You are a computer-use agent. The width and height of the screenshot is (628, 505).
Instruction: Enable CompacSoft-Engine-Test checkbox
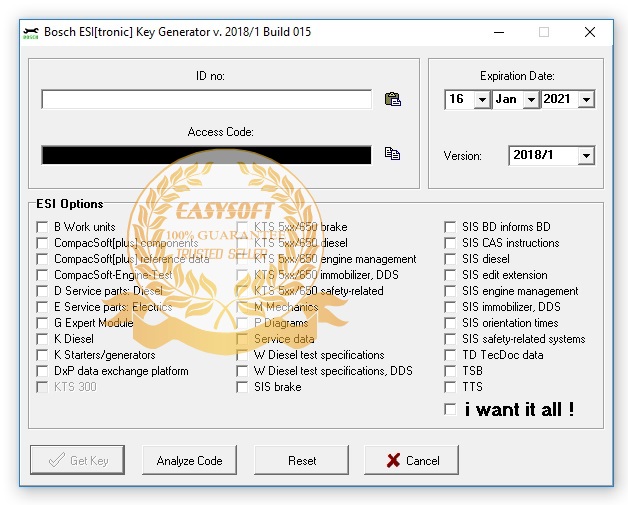point(42,275)
